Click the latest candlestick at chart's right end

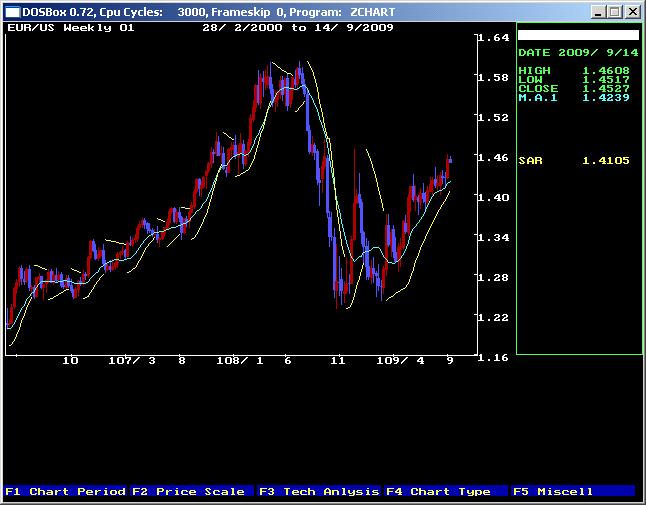(451, 160)
